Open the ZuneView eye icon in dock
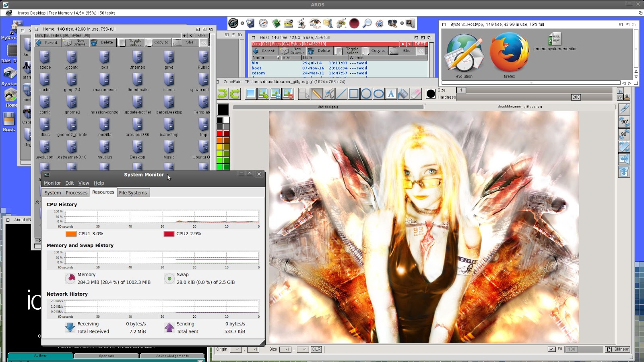Viewport: 644px width, 362px height. pyautogui.click(x=315, y=23)
